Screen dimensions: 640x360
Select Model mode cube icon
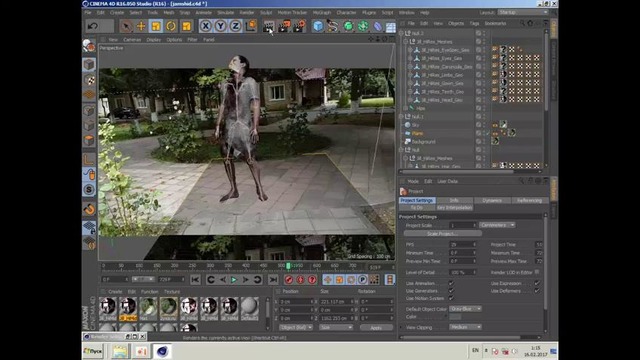pyautogui.click(x=89, y=64)
